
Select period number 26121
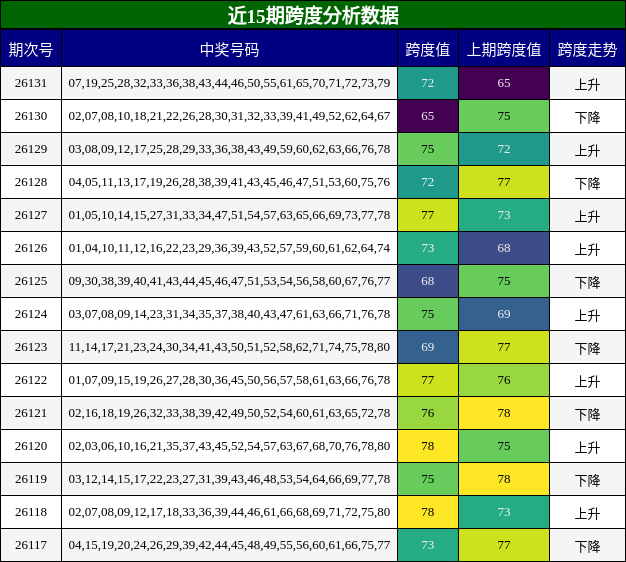31,413
